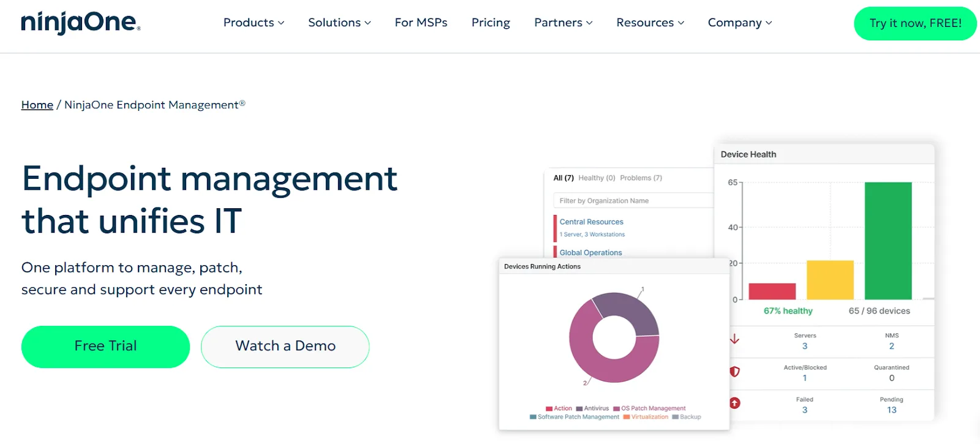Expand the Company dropdown menu

tap(740, 23)
